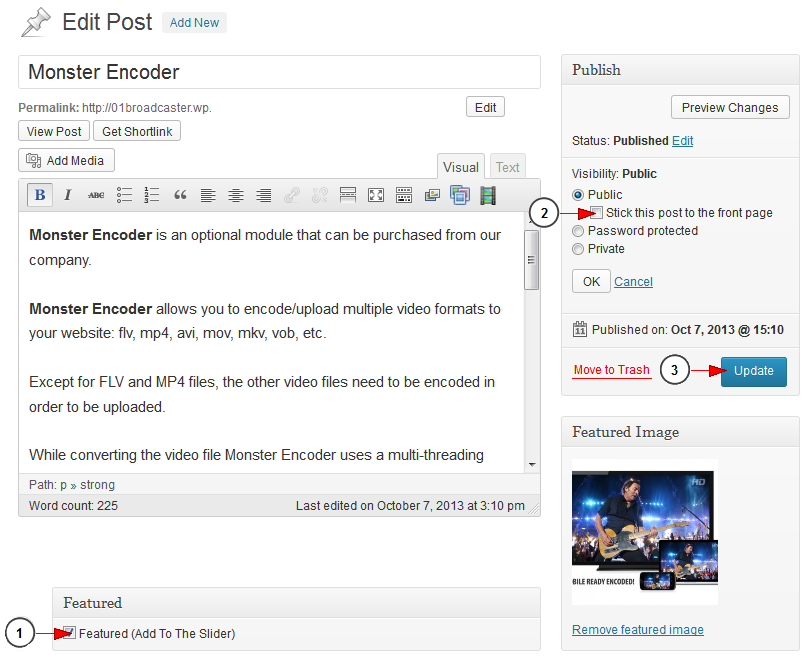Click the Get Shortlink button

(137, 131)
